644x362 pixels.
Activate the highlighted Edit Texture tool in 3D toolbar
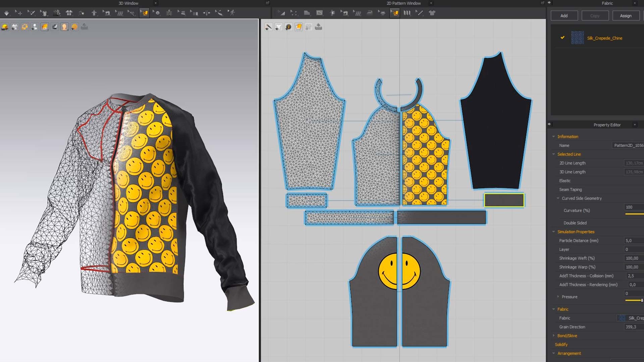[x=144, y=13]
